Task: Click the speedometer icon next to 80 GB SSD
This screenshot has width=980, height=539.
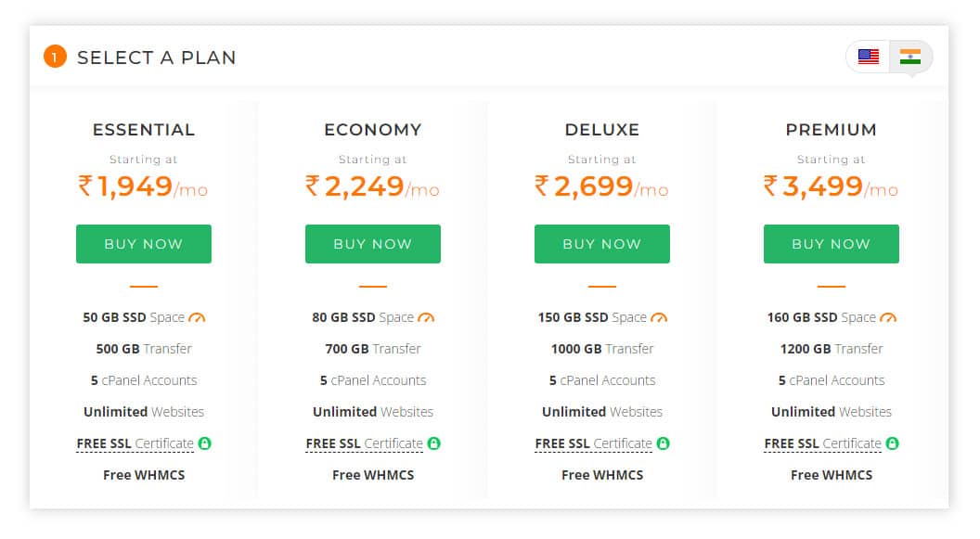Action: (x=426, y=316)
